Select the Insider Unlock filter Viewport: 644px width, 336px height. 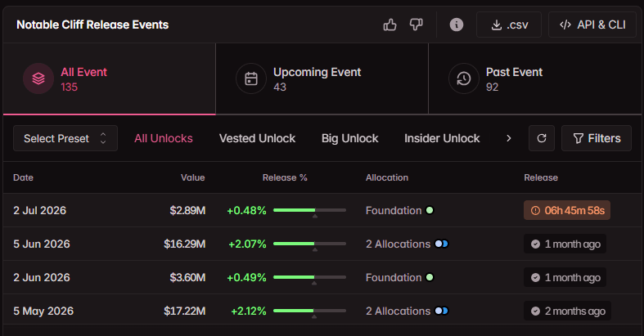(x=442, y=138)
